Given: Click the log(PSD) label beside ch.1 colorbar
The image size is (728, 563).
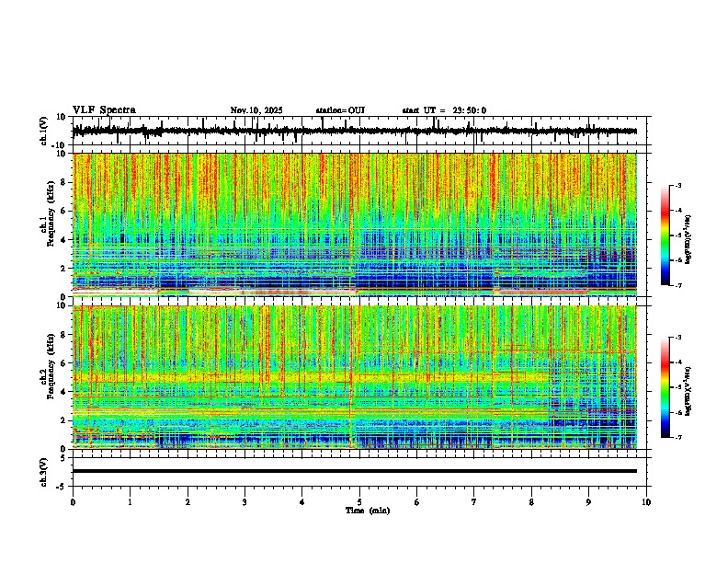Looking at the screenshot, I should (x=688, y=239).
